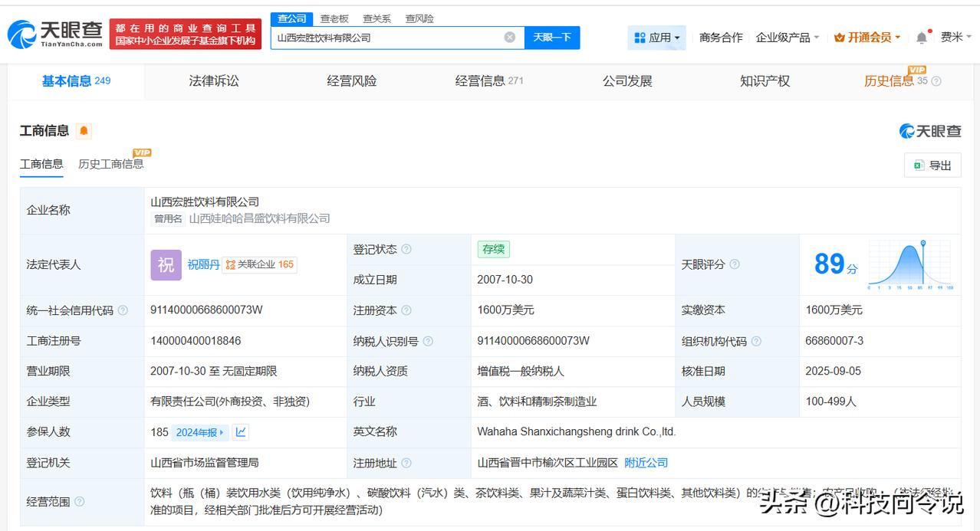The height and width of the screenshot is (531, 980).
Task: Open the insured-count trend chart icon
Action: pos(241,432)
